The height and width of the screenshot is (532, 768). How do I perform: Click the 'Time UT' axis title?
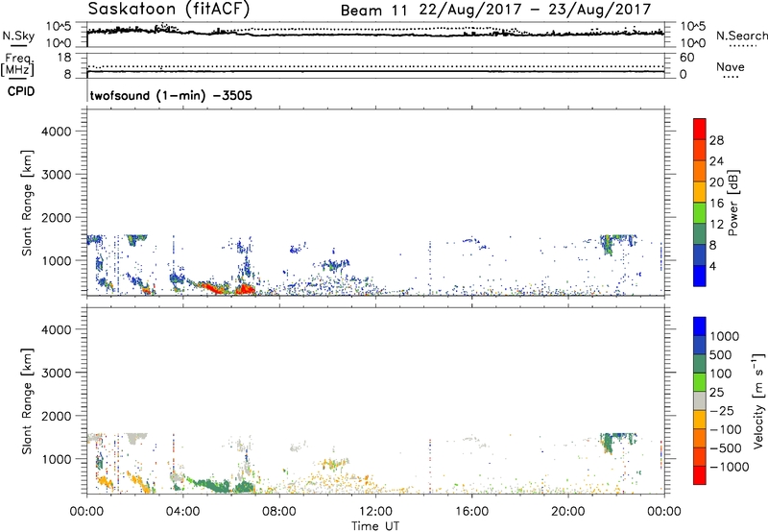[x=375, y=526]
